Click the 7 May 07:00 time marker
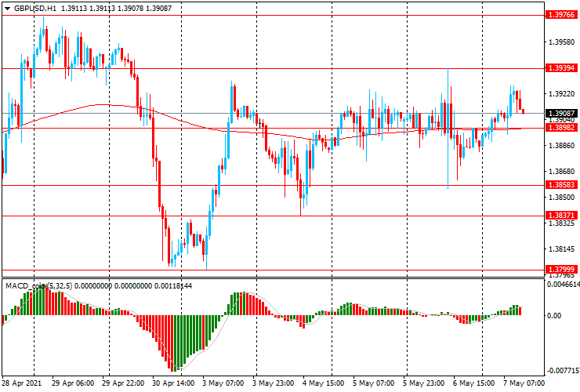Viewport: 580px width, 392px height. tap(524, 383)
